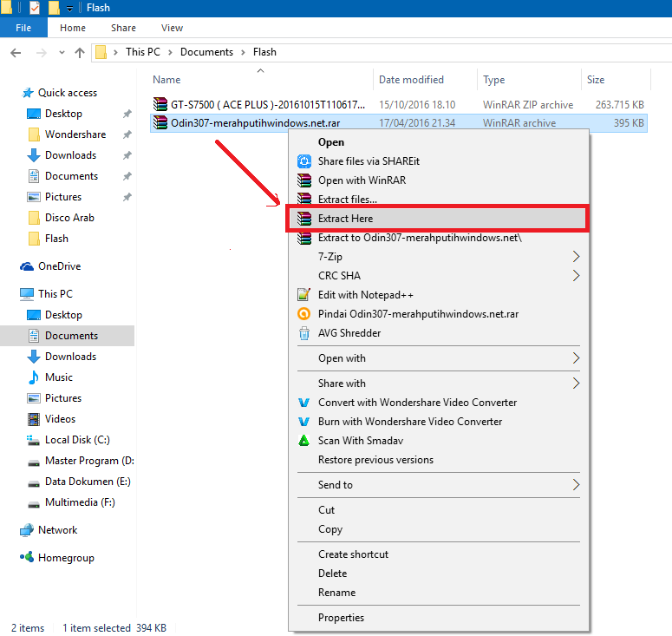Click the green Smadav triangle icon
This screenshot has width=672, height=636.
[303, 441]
